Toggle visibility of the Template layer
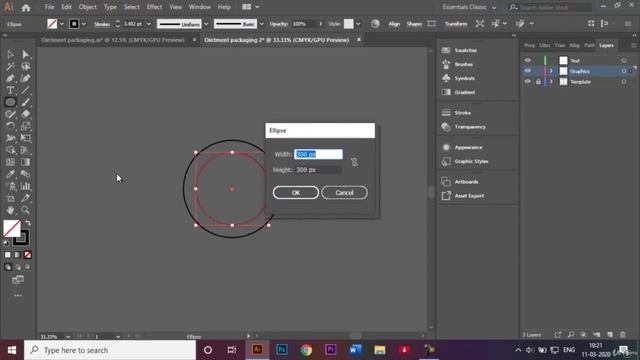Image resolution: width=640 pixels, height=360 pixels. [528, 82]
